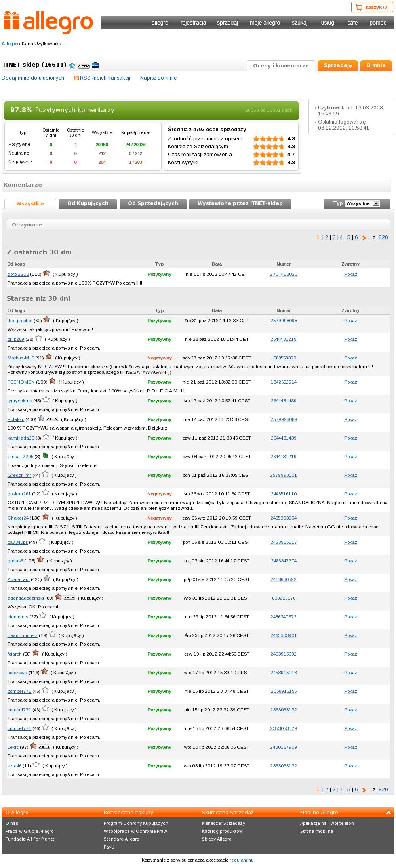Viewport: 396px width, 868px height.
Task: Click the star icon next to fotarch
Action: click(36, 653)
